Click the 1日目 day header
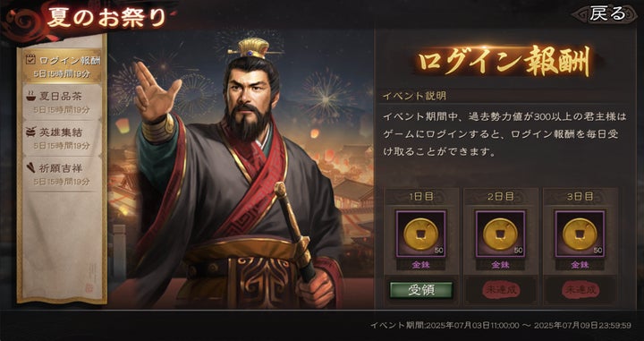 [x=421, y=196]
